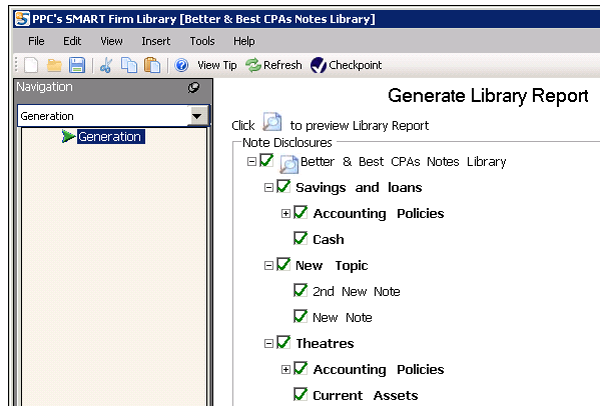The image size is (600, 406).
Task: Click the SMART application icon in title bar
Action: pos(22,19)
